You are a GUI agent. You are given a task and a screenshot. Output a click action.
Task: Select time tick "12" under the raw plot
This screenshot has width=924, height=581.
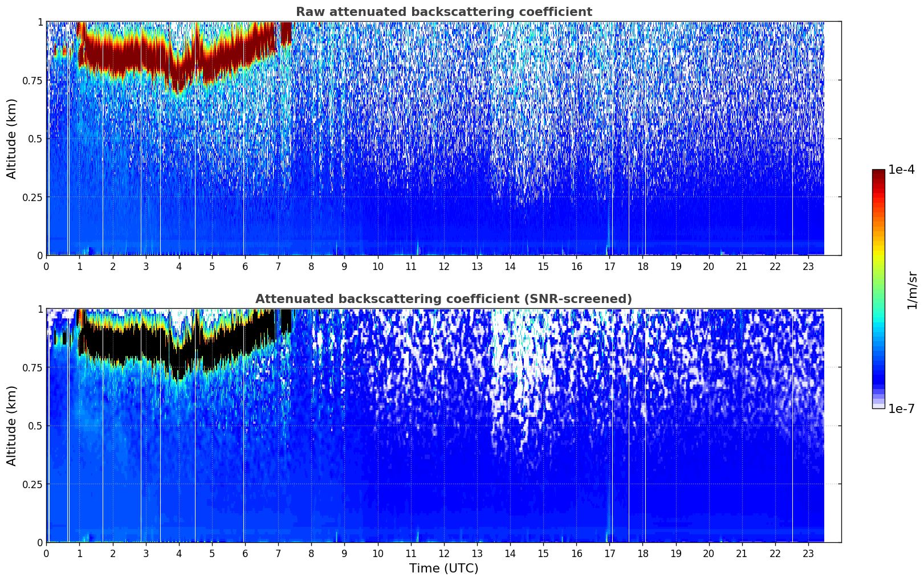click(x=444, y=266)
